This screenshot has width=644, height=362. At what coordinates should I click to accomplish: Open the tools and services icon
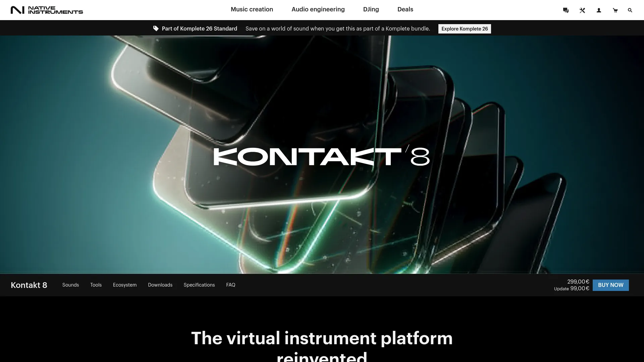[x=582, y=10]
